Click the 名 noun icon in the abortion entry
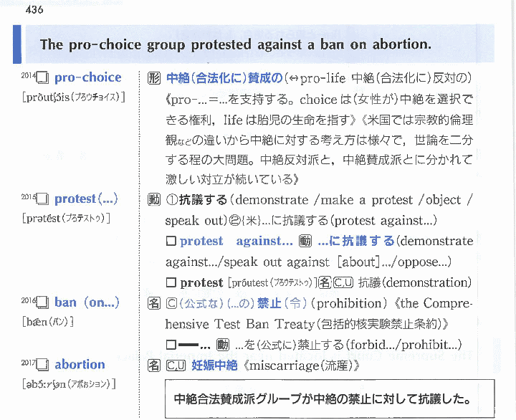This screenshot has height=420, width=516. 153,366
